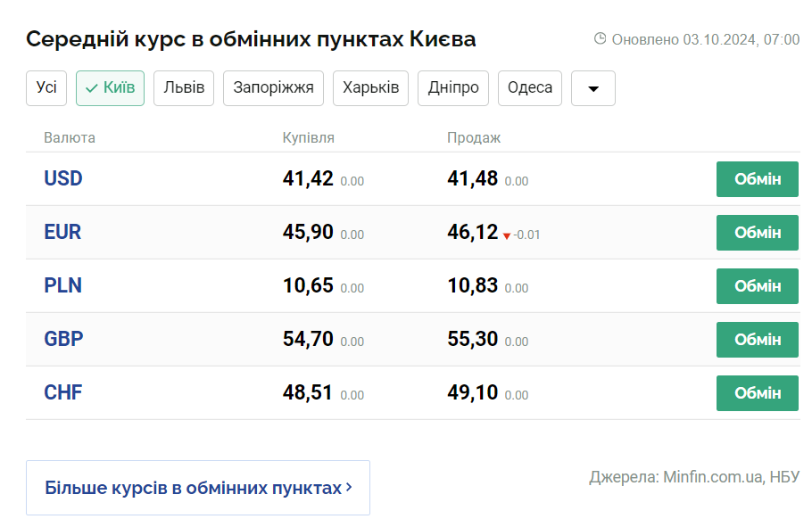Open the PLN currency link
The image size is (812, 519).
coord(62,285)
